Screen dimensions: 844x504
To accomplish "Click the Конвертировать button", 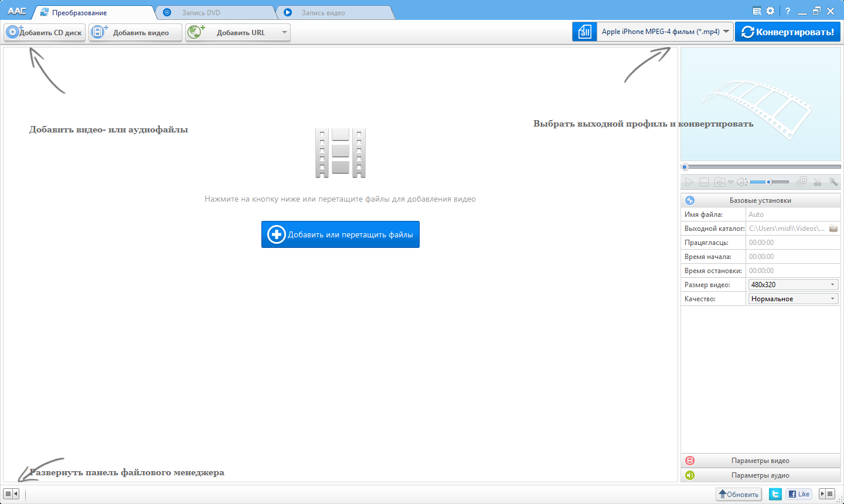I will click(x=788, y=32).
